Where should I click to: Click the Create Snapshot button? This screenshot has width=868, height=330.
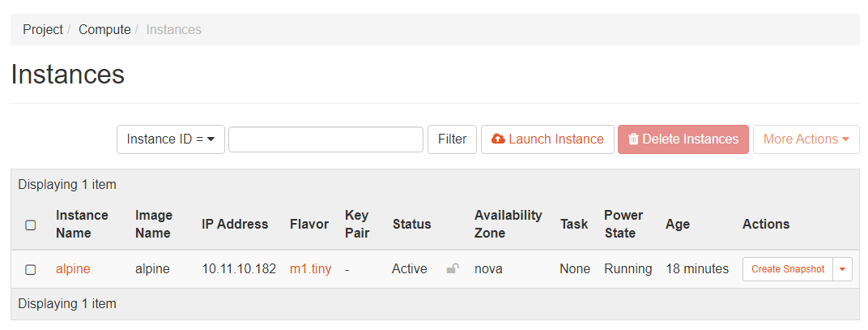click(787, 269)
